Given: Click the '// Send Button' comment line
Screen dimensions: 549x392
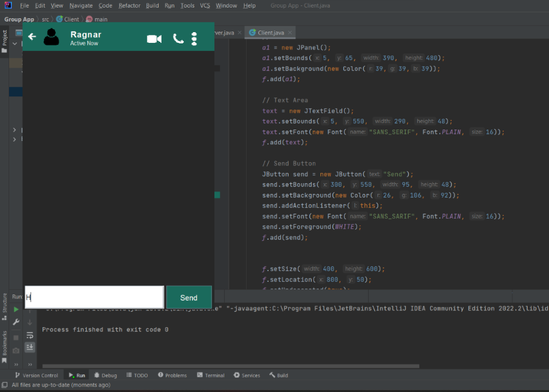Looking at the screenshot, I should click(289, 163).
